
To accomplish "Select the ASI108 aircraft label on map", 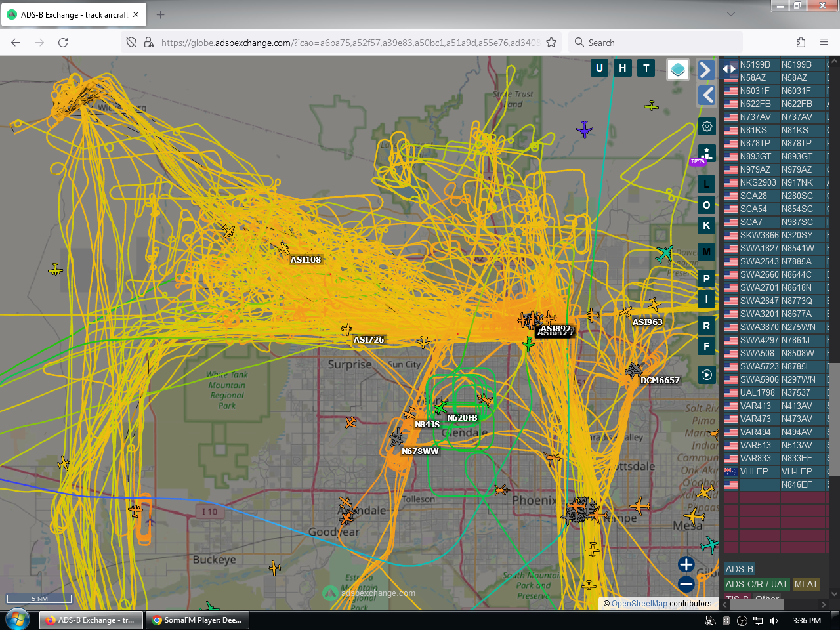I will click(x=306, y=260).
